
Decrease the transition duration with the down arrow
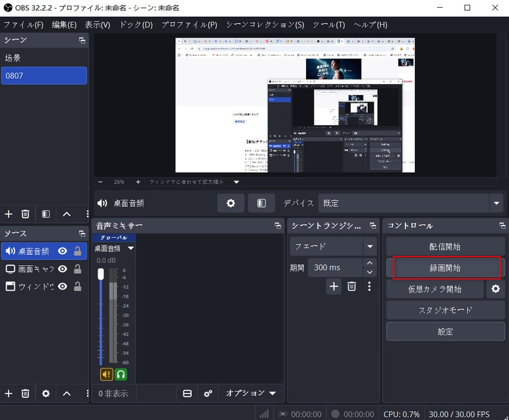[x=369, y=272]
